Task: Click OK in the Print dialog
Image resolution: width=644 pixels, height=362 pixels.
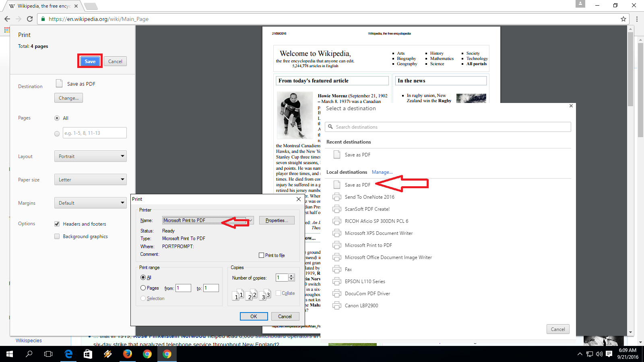Action: (254, 316)
